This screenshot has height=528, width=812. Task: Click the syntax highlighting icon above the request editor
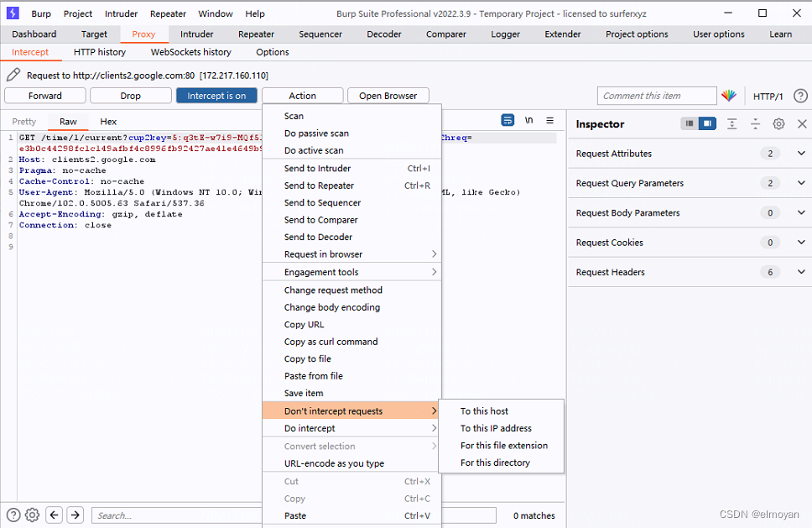click(x=507, y=120)
